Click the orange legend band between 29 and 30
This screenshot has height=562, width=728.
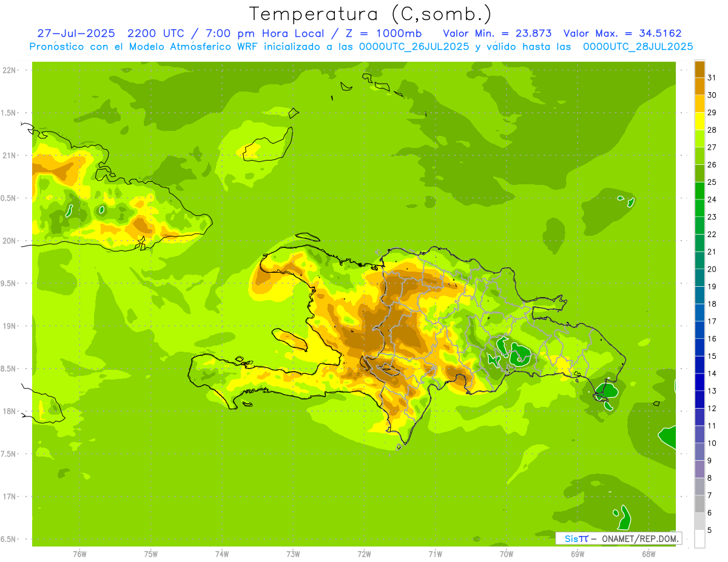[x=699, y=104]
